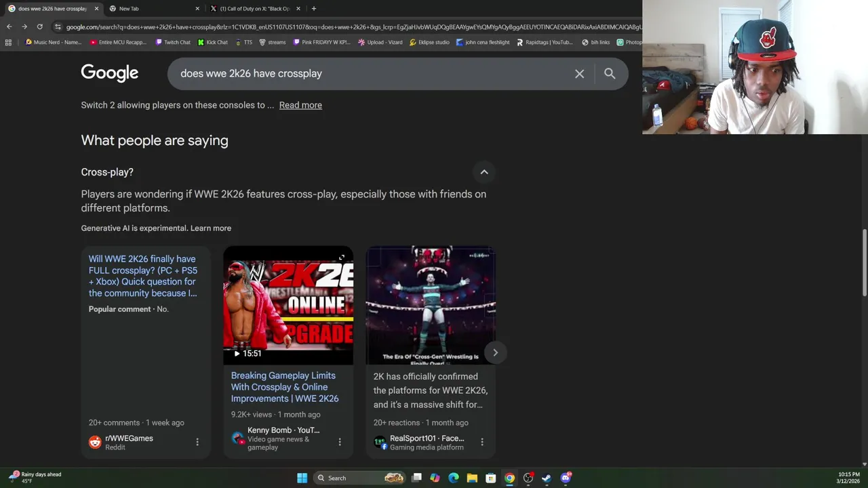
Task: Open the Rapidtags YouTube bookmark
Action: [x=545, y=42]
